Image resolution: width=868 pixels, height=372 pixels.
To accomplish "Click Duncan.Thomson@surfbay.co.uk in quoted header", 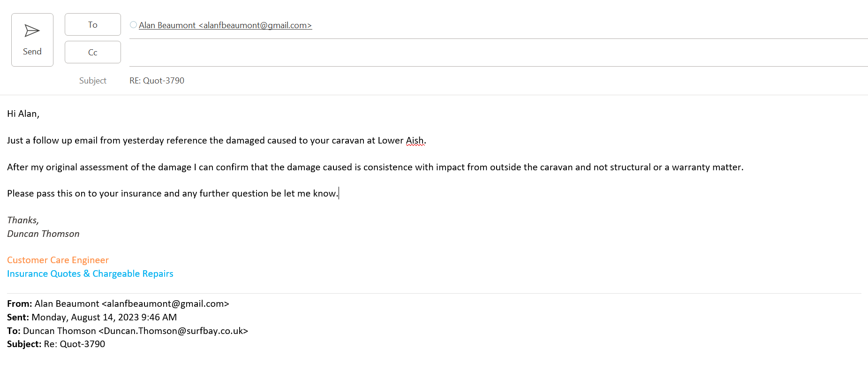I will click(x=173, y=331).
